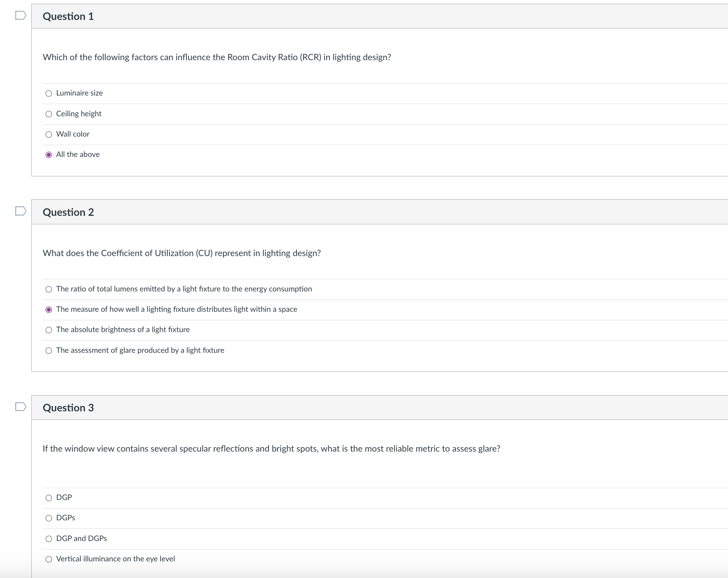Click the 'Question 3' heading

tap(68, 408)
